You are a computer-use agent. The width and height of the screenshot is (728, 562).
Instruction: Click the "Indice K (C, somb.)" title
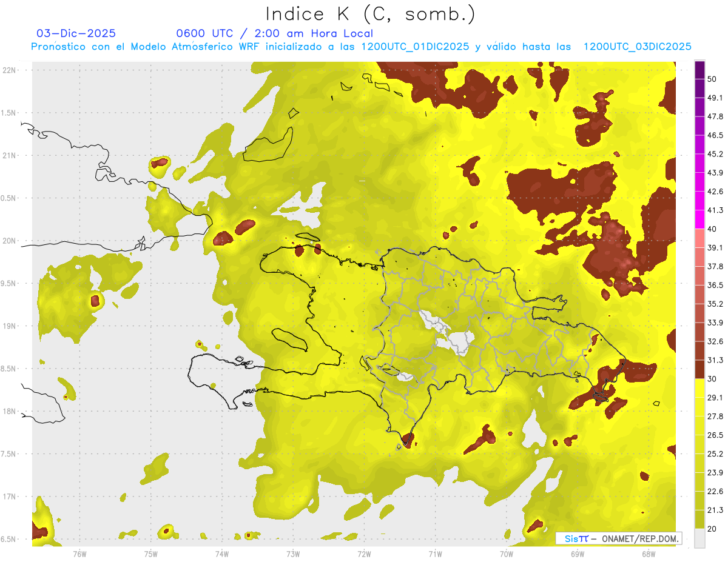(370, 14)
